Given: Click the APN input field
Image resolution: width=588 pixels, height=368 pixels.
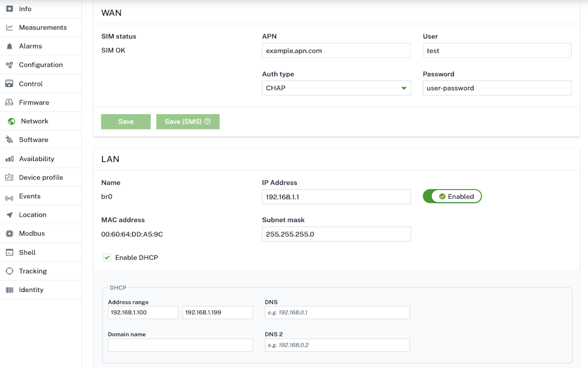Looking at the screenshot, I should [x=336, y=51].
